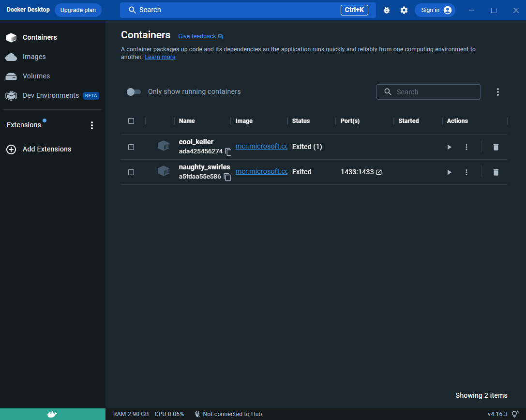Viewport: 526px width, 420px height.
Task: Open the Learn more link
Action: [x=160, y=57]
